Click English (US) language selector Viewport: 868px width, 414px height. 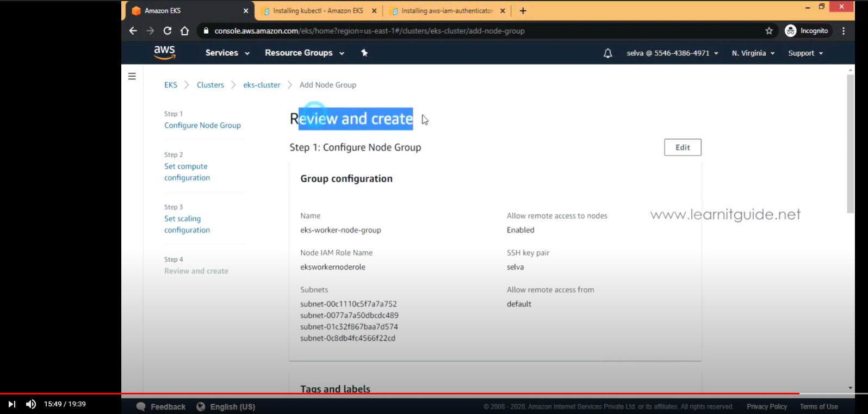coord(233,407)
